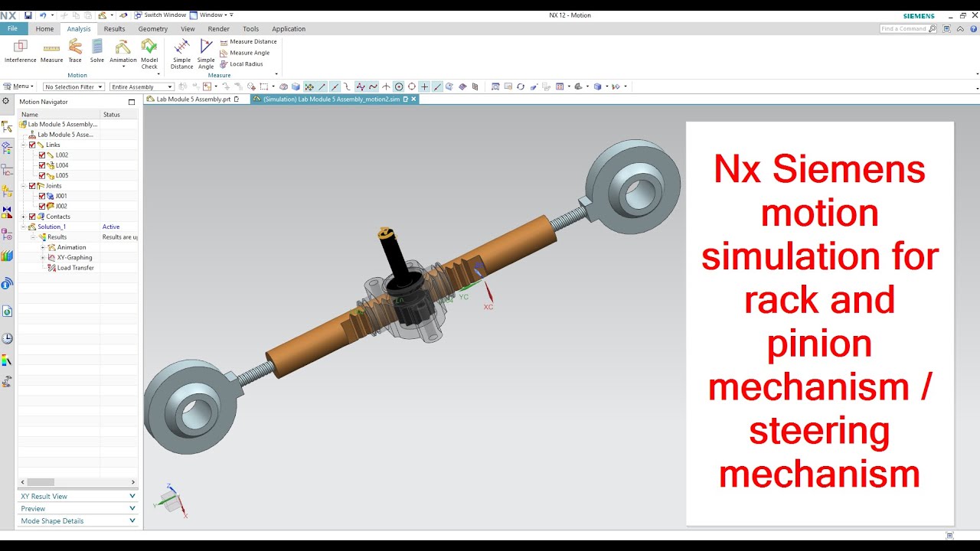The height and width of the screenshot is (551, 980).
Task: Toggle the Joints group checkbox
Action: pos(31,186)
